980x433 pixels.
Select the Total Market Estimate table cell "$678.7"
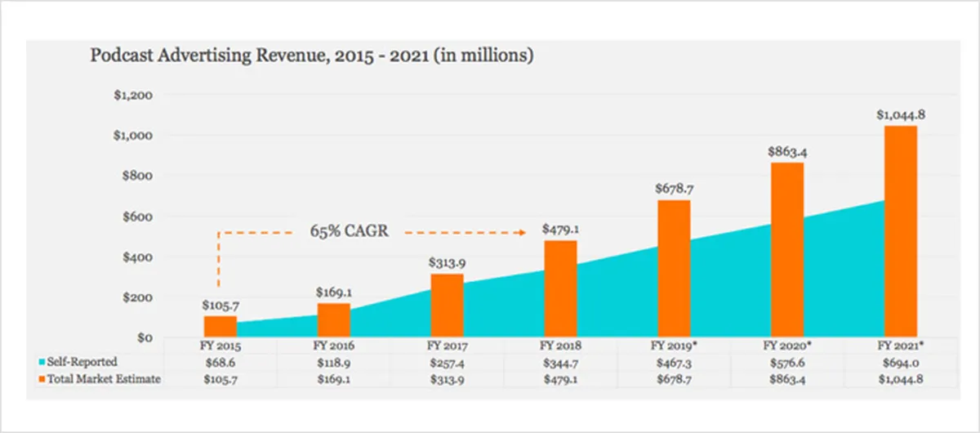point(674,380)
